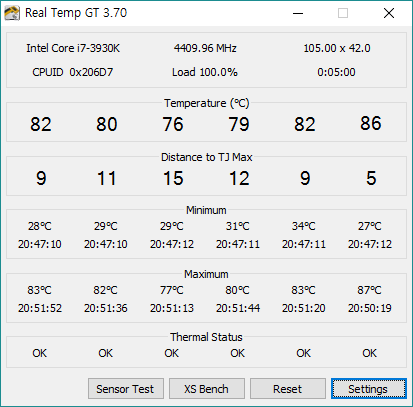
Task: Click the maximum temperature 82°C
Action: pos(106,290)
